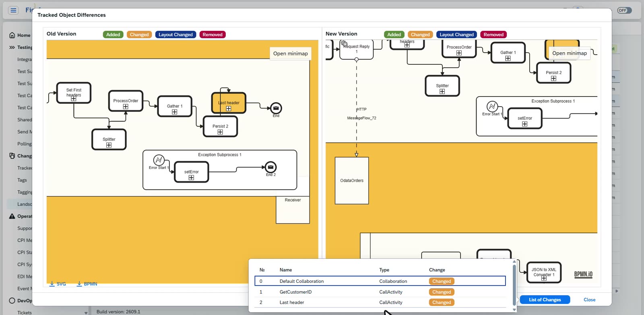Download the diagram as SVG
Viewport: 644px width, 315px height.
58,284
